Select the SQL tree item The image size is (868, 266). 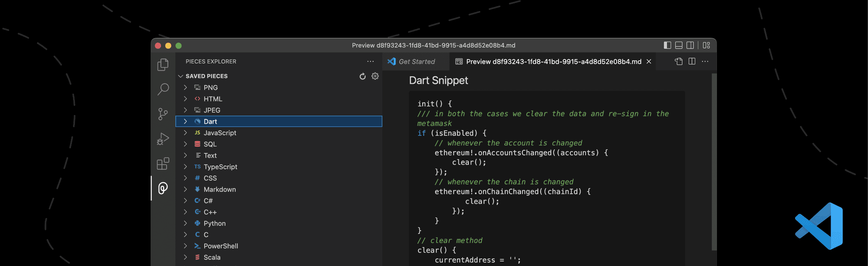(x=279, y=144)
